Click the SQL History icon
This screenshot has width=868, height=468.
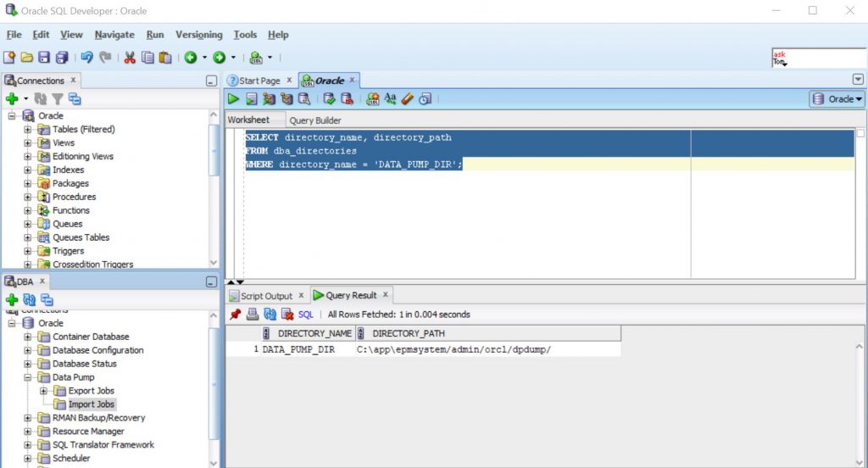[426, 99]
